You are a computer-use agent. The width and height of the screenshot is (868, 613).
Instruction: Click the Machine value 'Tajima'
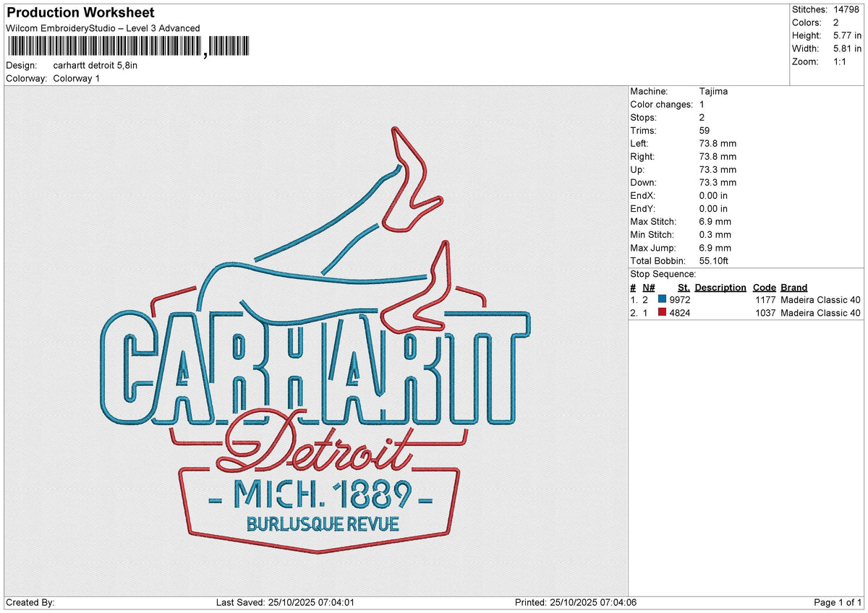point(714,91)
